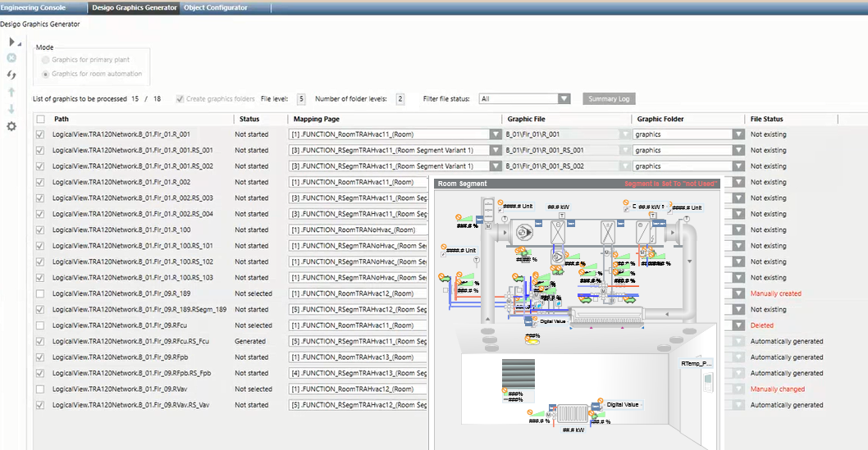This screenshot has width=868, height=450.
Task: Click the Refresh arrows icon in sidebar
Action: (11, 75)
